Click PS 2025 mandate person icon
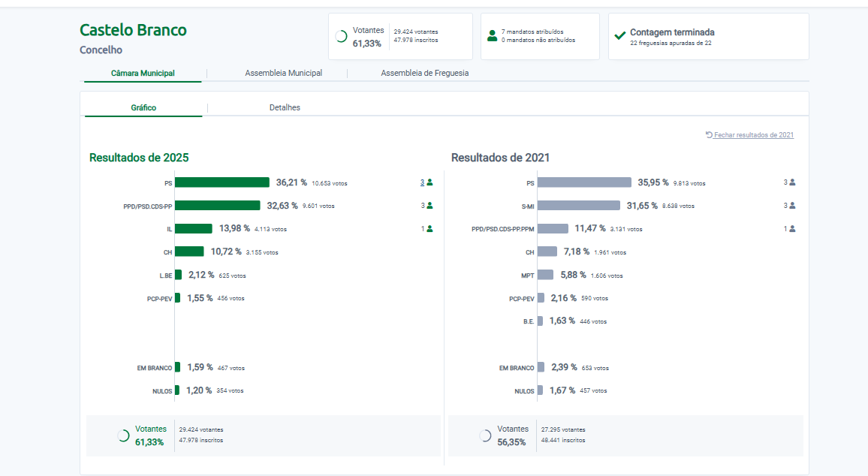 point(429,182)
